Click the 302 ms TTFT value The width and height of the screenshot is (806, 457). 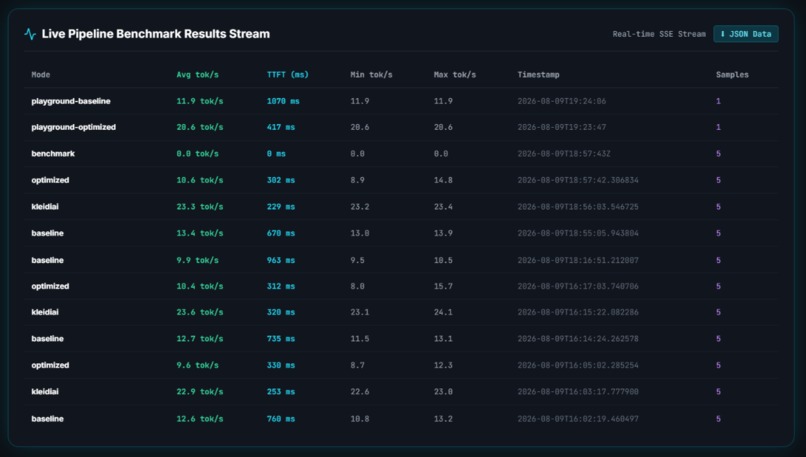pyautogui.click(x=281, y=180)
